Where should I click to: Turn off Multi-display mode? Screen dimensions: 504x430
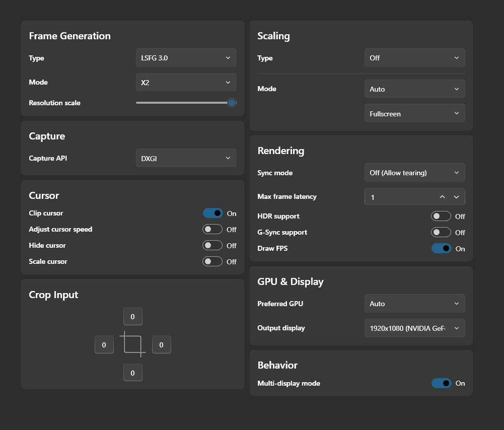tap(441, 384)
